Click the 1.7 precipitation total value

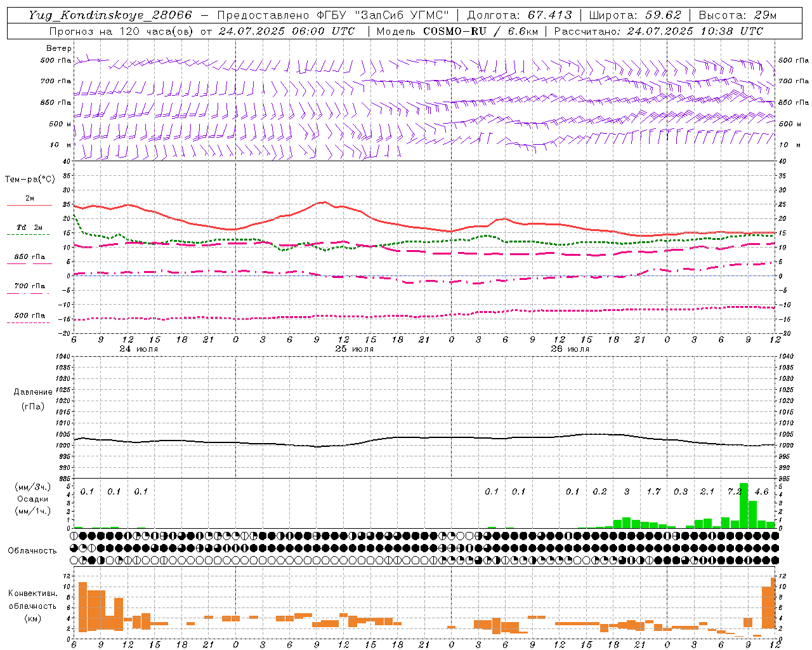click(x=653, y=491)
